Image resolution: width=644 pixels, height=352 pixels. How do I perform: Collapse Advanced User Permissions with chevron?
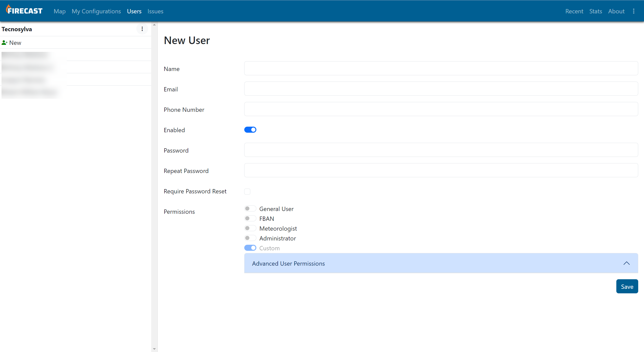626,263
